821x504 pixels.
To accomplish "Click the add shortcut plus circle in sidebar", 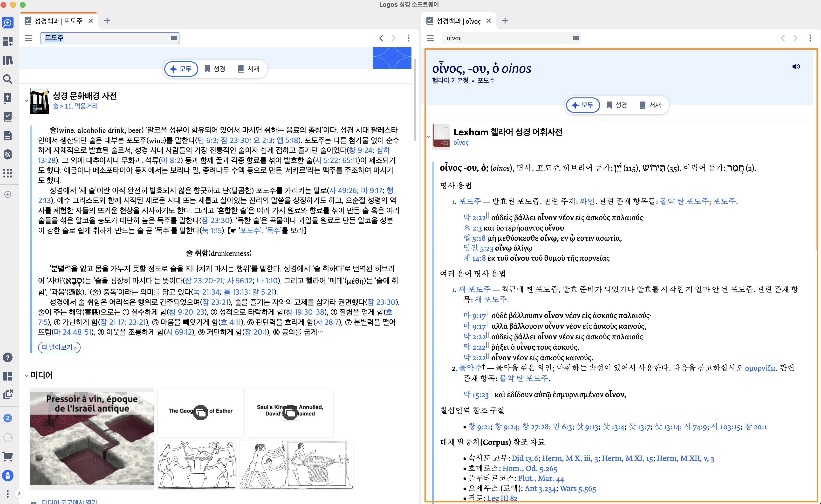I will (8, 194).
